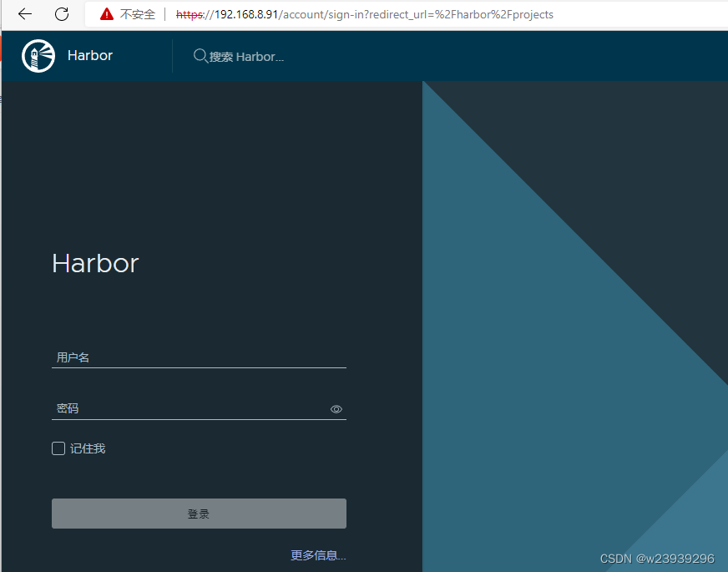Image resolution: width=728 pixels, height=572 pixels.
Task: Click the large Harbor heading above login form
Action: coord(95,263)
